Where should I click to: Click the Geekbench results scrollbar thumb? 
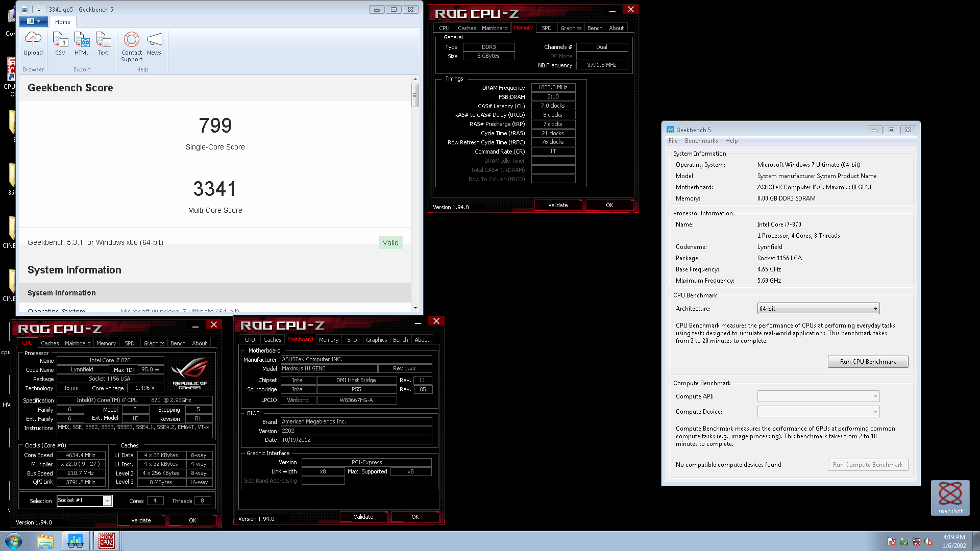(415, 95)
